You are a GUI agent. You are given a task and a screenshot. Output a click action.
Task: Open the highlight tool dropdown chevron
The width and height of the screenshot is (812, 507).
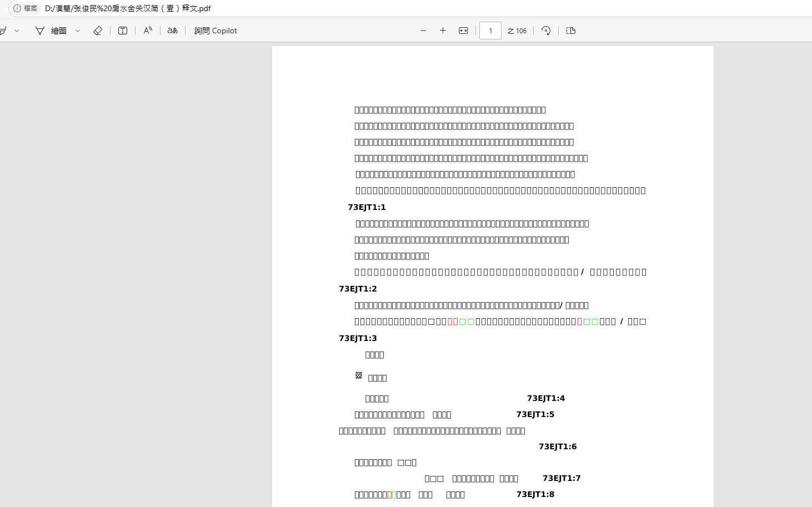(x=17, y=31)
